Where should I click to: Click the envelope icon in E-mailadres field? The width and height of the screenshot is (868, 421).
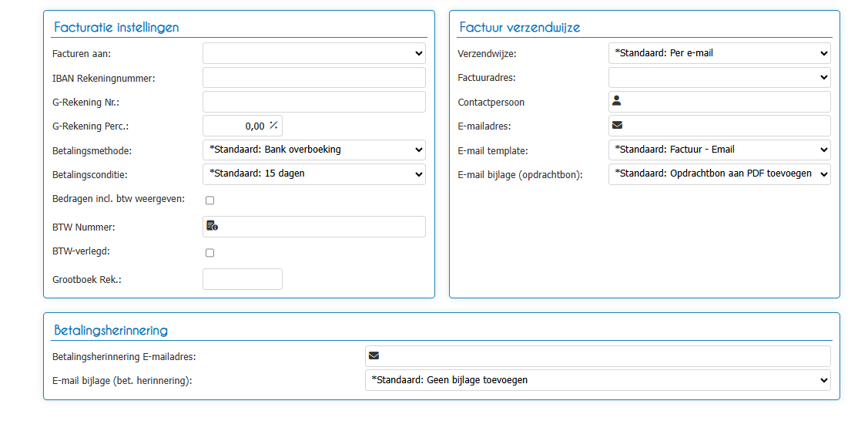(x=617, y=125)
